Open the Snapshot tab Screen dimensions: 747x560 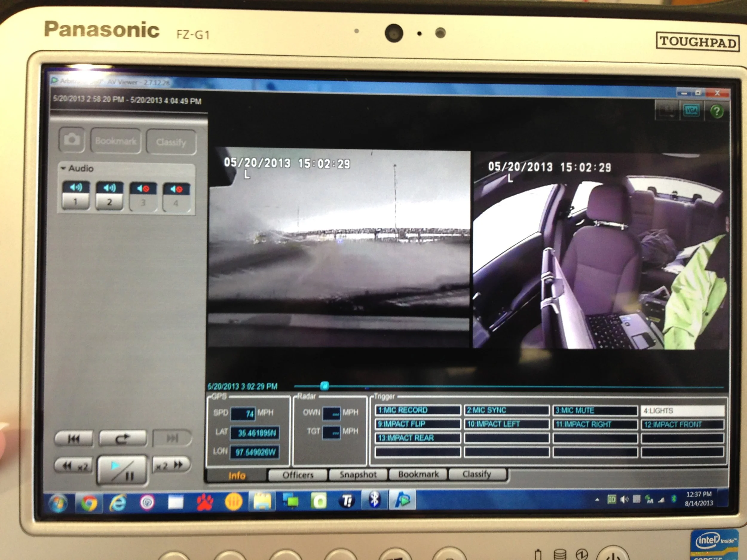click(358, 475)
